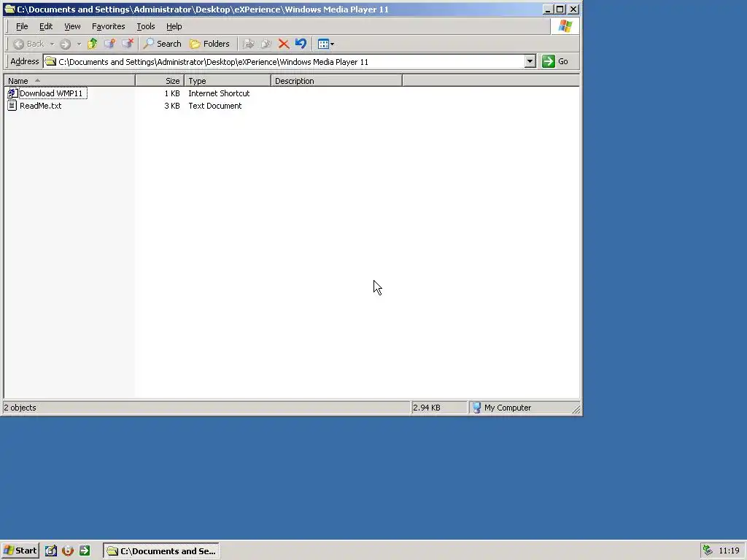Go up one folder level

point(93,44)
